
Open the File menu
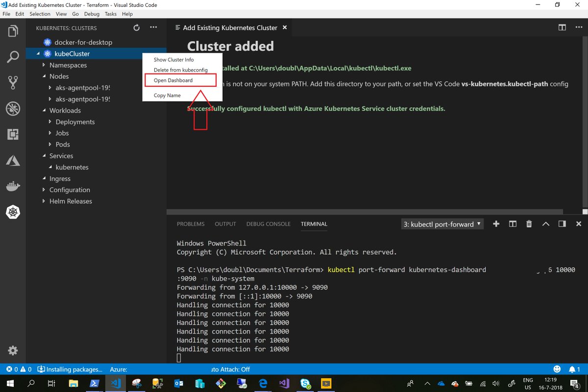click(6, 14)
